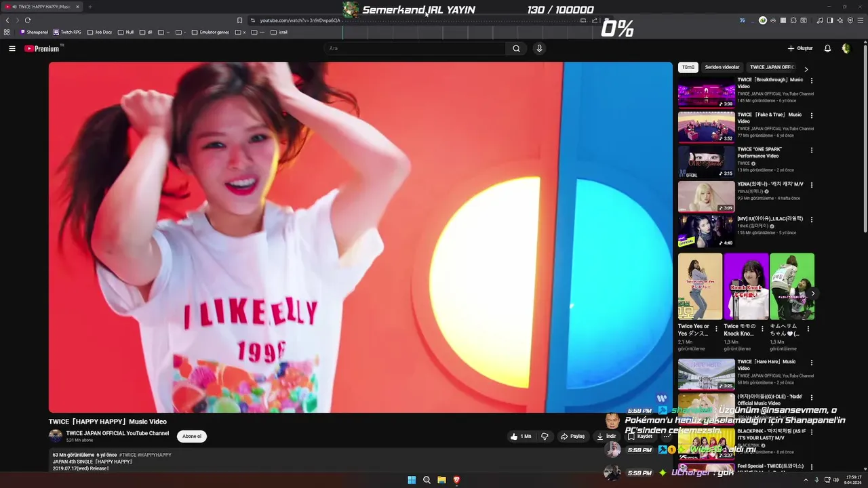
Task: Open the YouTube guide hamburger menu
Action: [12, 49]
